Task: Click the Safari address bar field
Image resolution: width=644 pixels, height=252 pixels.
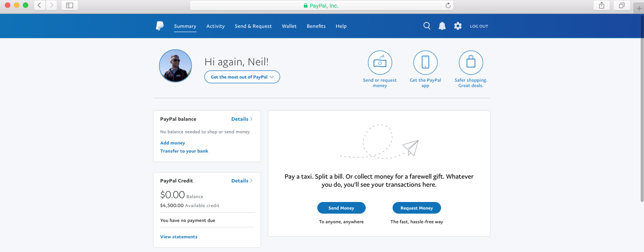Action: click(x=321, y=5)
